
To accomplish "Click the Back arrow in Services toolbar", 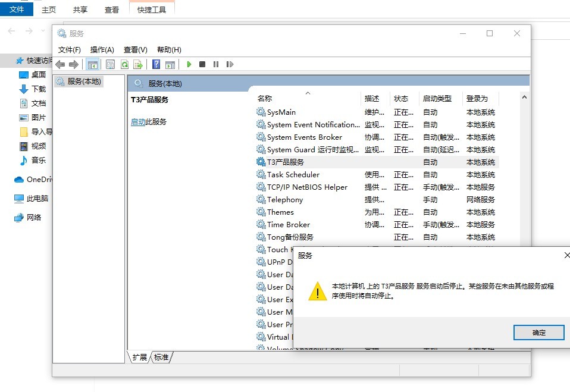I will [x=60, y=65].
